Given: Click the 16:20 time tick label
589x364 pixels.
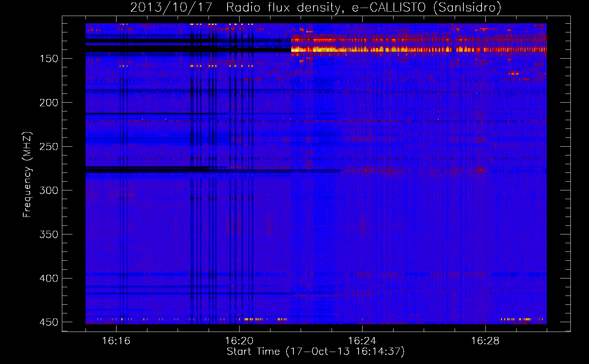Looking at the screenshot, I should coord(239,341).
